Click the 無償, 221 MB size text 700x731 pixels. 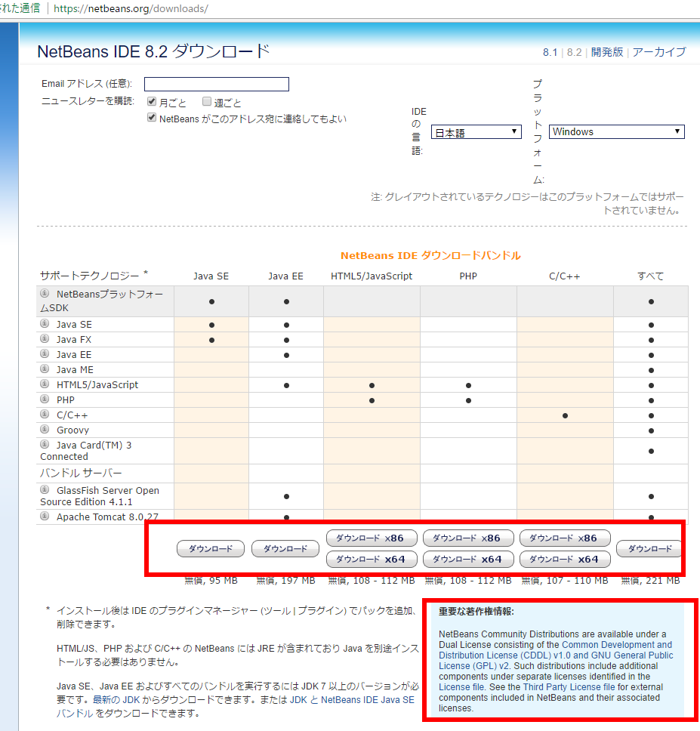(651, 581)
